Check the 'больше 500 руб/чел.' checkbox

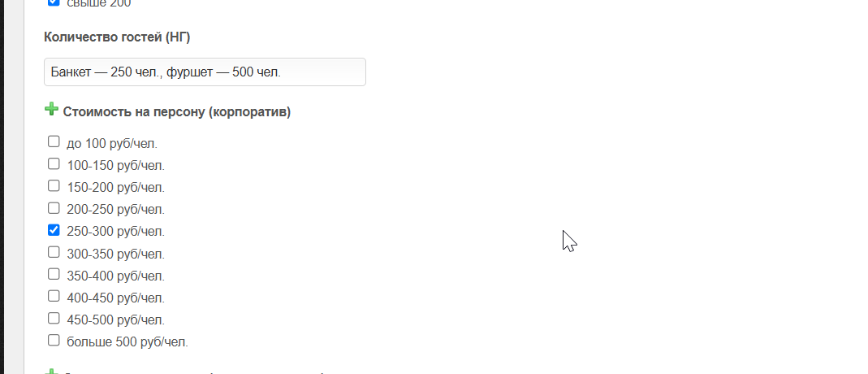coord(54,340)
